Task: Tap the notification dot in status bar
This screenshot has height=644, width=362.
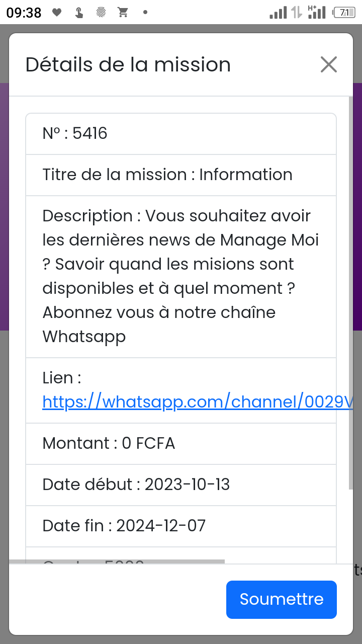Action: point(145,13)
